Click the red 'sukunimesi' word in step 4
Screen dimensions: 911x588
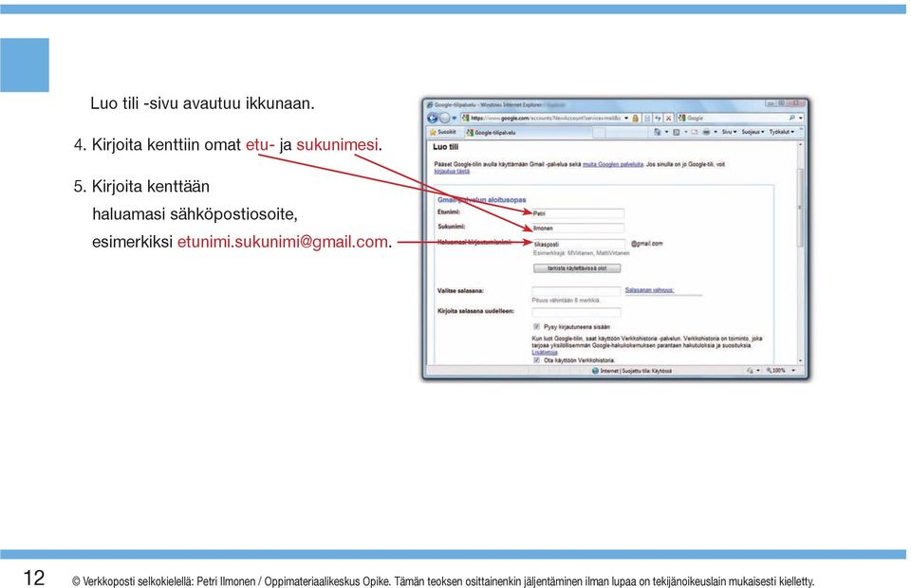(x=337, y=144)
